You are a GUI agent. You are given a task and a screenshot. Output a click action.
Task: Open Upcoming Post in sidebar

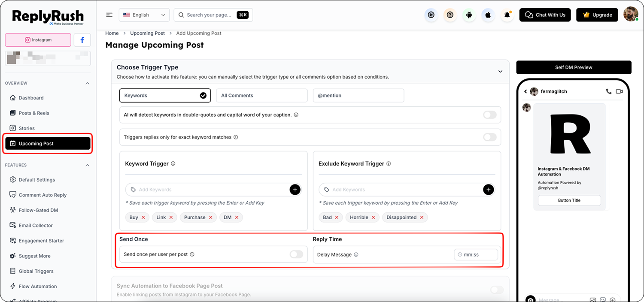pos(48,144)
